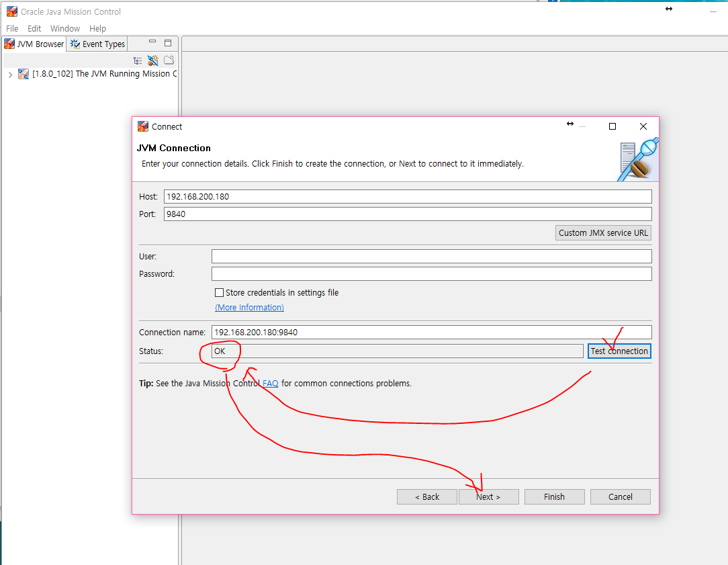Cancel the Connect dialog
Viewport: 728px width, 565px height.
click(621, 496)
